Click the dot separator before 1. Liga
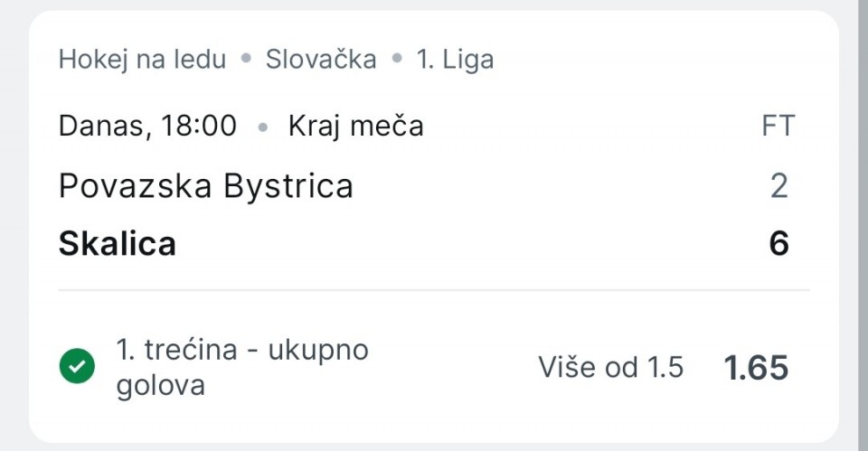The height and width of the screenshot is (451, 868). (x=396, y=61)
